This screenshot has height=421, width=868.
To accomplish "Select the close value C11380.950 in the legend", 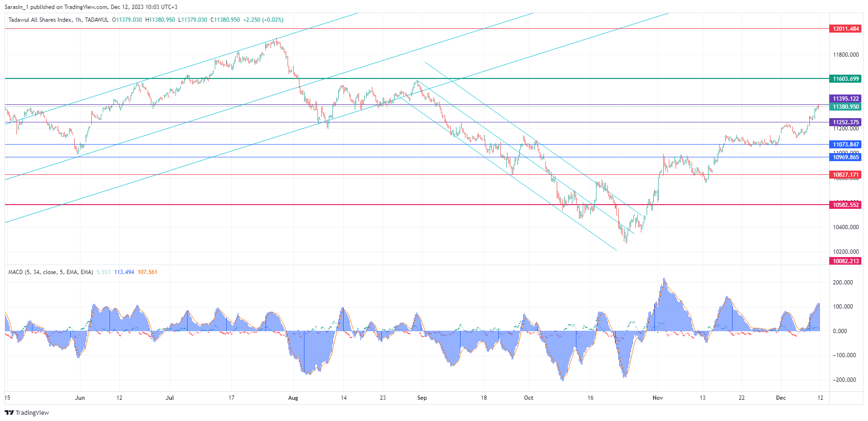I will coord(225,20).
